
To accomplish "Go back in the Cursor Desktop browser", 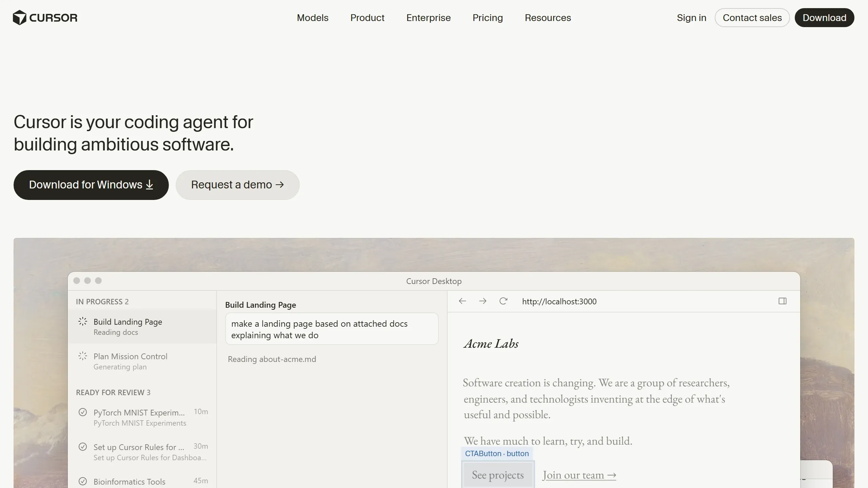I will pyautogui.click(x=462, y=301).
